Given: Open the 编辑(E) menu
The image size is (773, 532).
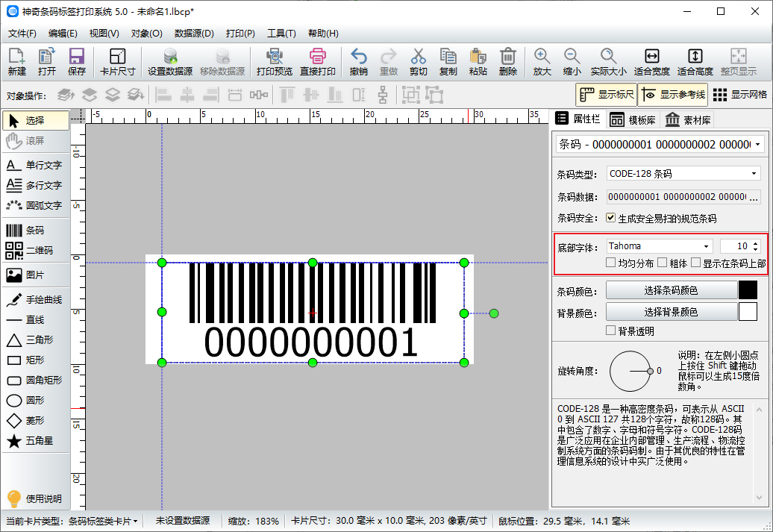Looking at the screenshot, I should coord(63,34).
